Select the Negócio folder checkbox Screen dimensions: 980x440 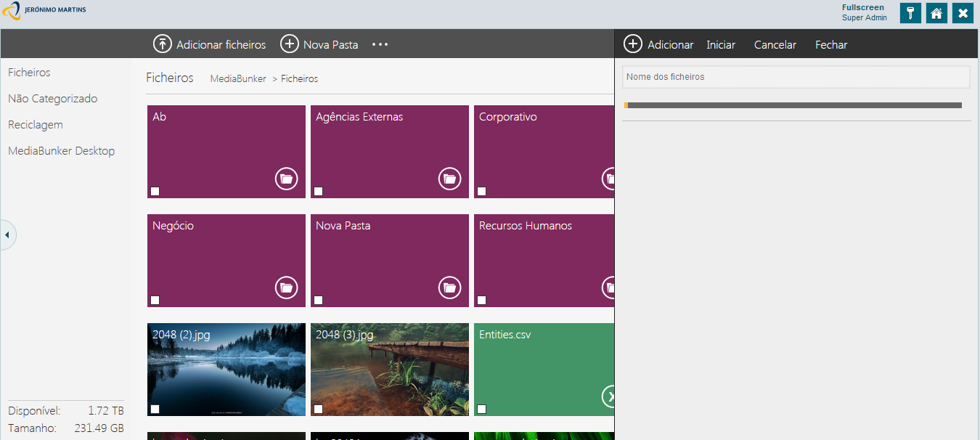[155, 300]
